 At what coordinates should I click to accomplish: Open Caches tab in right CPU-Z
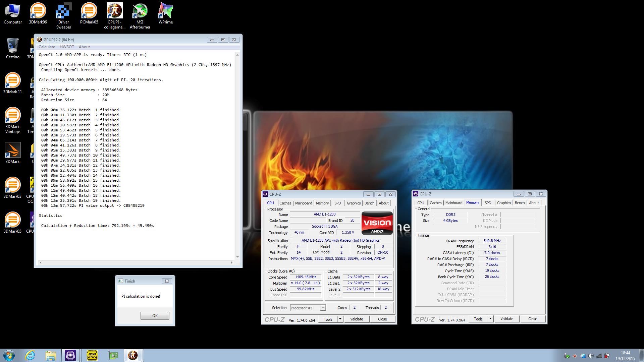coord(435,203)
